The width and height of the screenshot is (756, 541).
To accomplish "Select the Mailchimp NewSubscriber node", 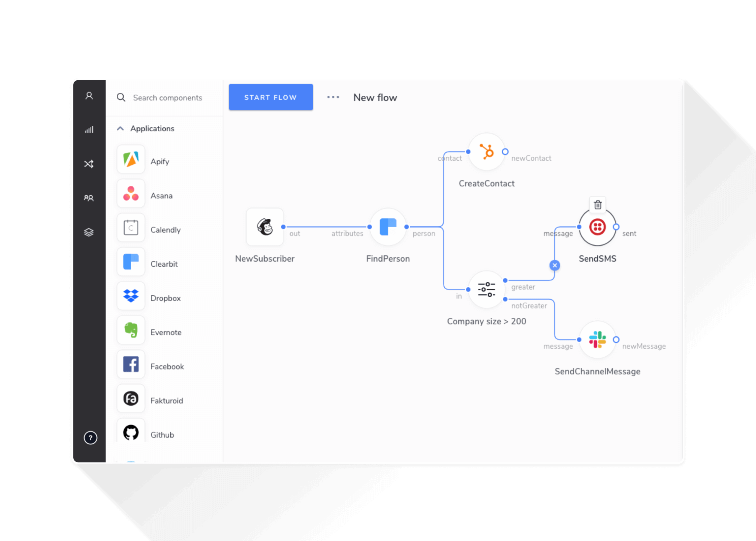I will pyautogui.click(x=265, y=227).
